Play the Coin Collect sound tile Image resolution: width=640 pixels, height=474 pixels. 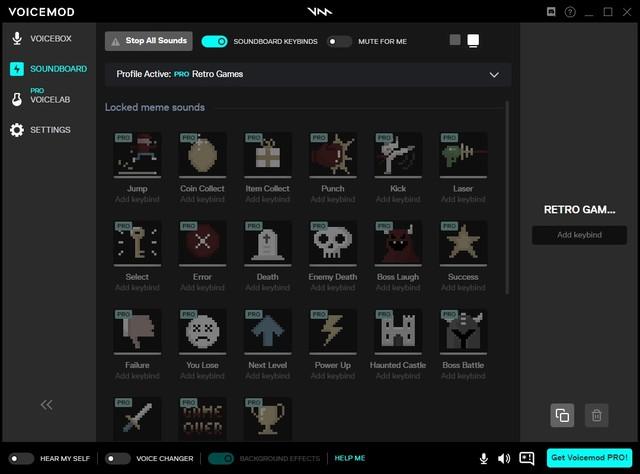(203, 155)
